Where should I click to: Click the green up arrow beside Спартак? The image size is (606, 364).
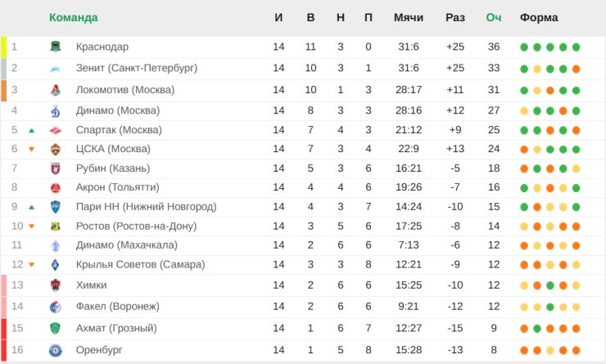point(31,130)
